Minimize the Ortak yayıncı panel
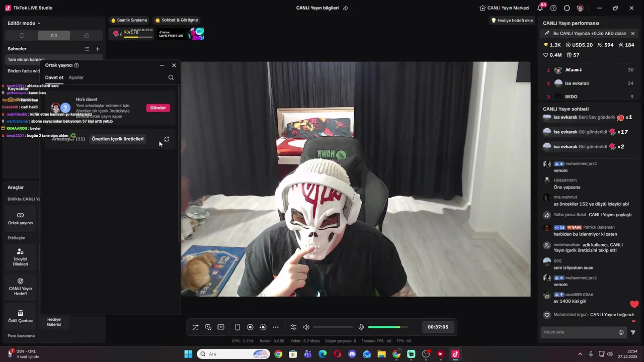 (x=162, y=65)
